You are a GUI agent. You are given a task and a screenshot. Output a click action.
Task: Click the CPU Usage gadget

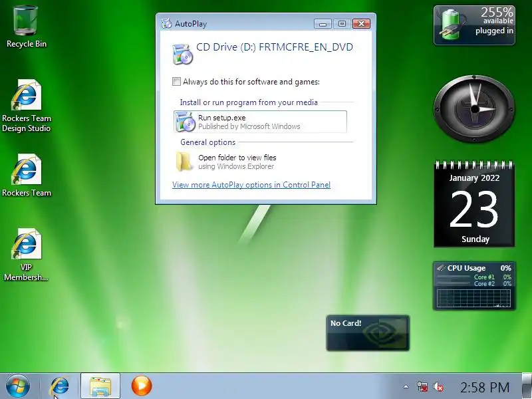474,286
